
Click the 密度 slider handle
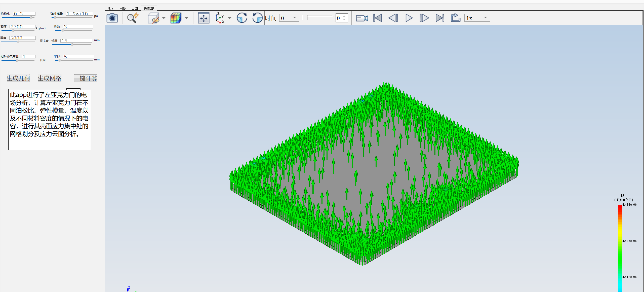13,30
